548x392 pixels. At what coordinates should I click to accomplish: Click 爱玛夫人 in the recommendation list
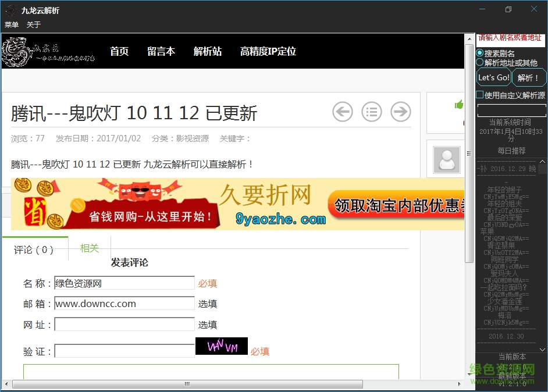coord(505,273)
